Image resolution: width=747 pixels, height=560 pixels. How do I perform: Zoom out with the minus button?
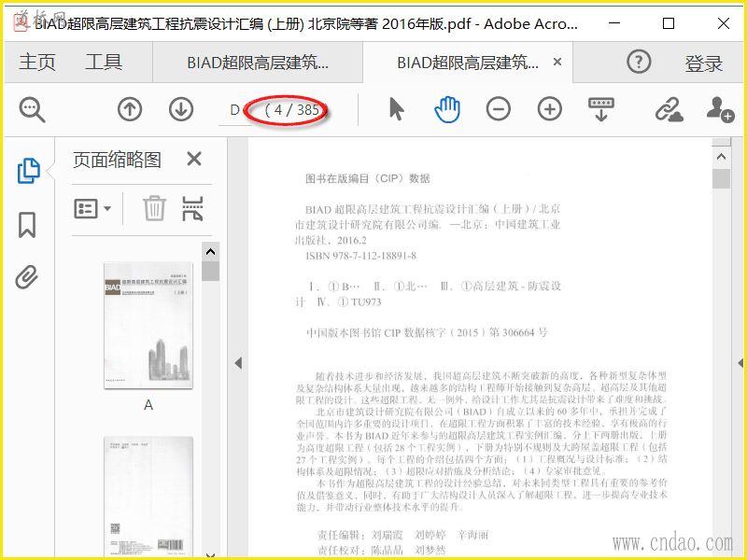[x=499, y=109]
